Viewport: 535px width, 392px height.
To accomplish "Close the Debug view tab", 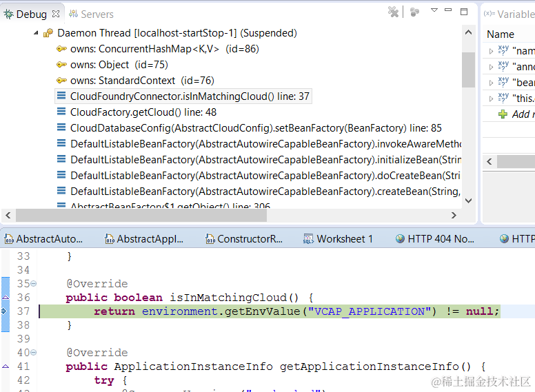I will [56, 14].
